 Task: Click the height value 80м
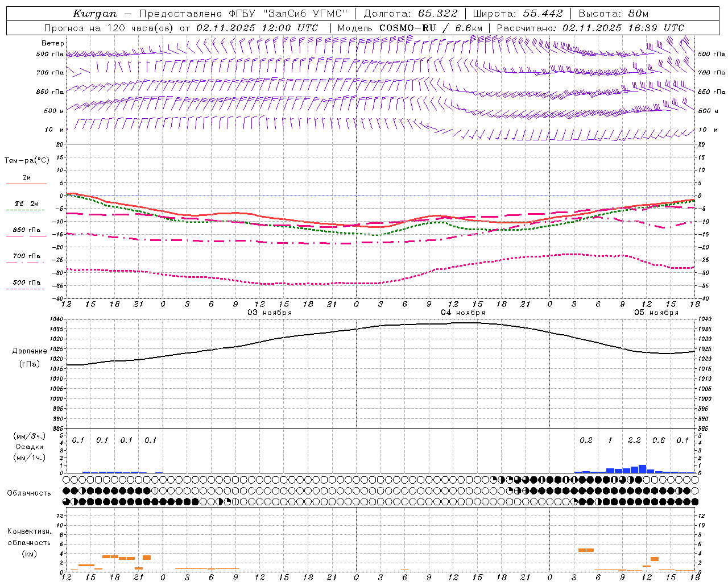coord(638,14)
